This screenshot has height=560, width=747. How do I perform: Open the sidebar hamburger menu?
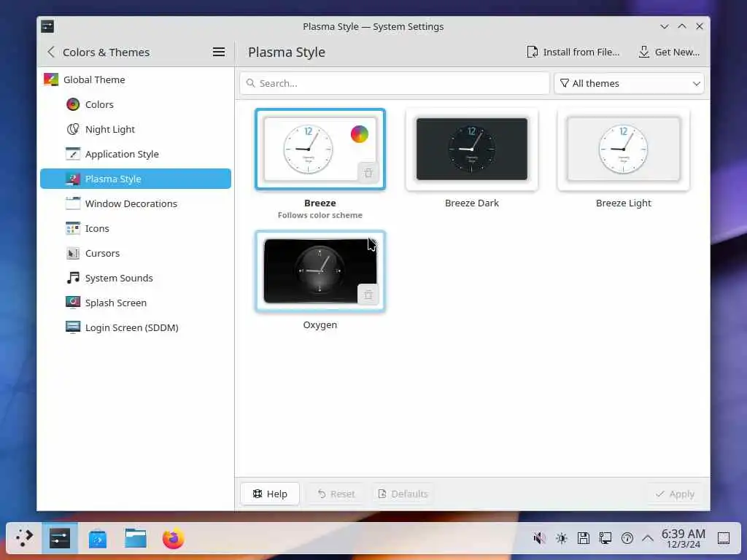click(219, 52)
